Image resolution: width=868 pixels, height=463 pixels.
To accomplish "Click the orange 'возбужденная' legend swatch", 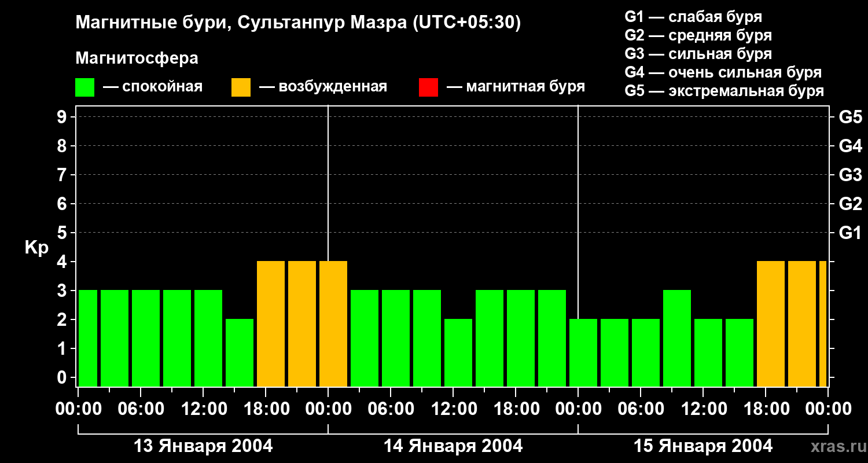I will pos(241,87).
